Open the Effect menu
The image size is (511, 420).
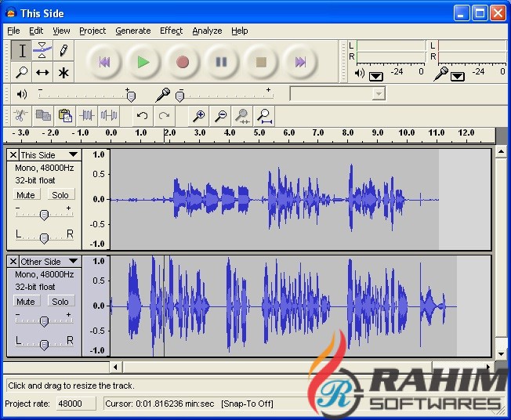point(171,31)
